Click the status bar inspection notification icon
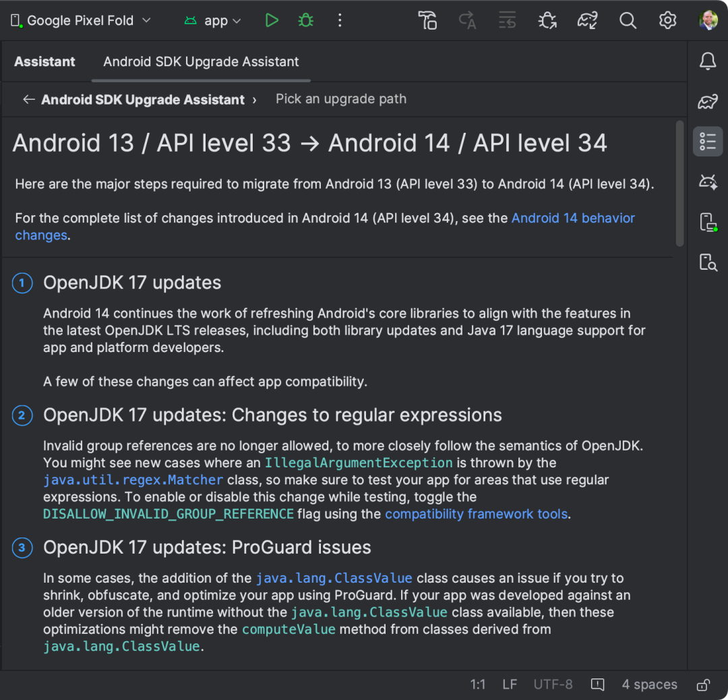The height and width of the screenshot is (700, 728). [x=597, y=684]
